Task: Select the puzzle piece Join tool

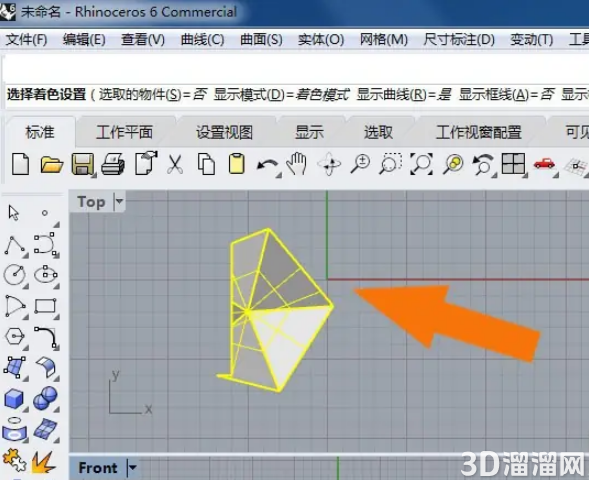Action: [x=14, y=460]
